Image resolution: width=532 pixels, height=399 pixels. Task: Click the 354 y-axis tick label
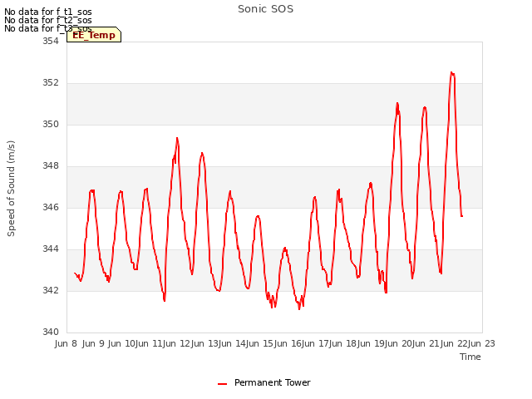click(51, 41)
